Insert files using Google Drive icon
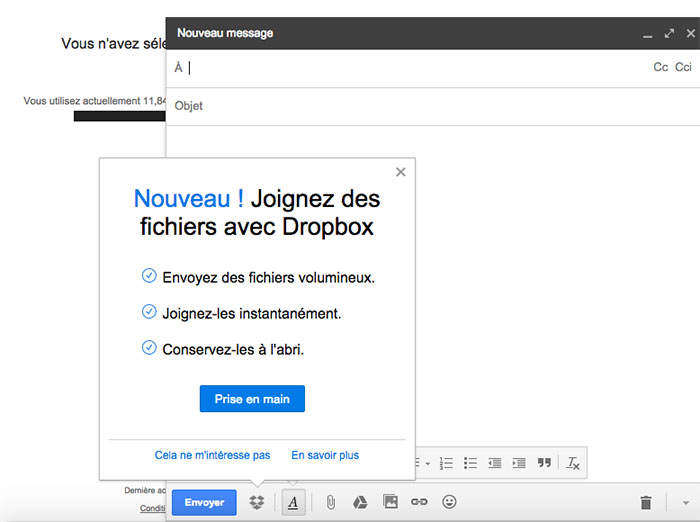 point(360,502)
